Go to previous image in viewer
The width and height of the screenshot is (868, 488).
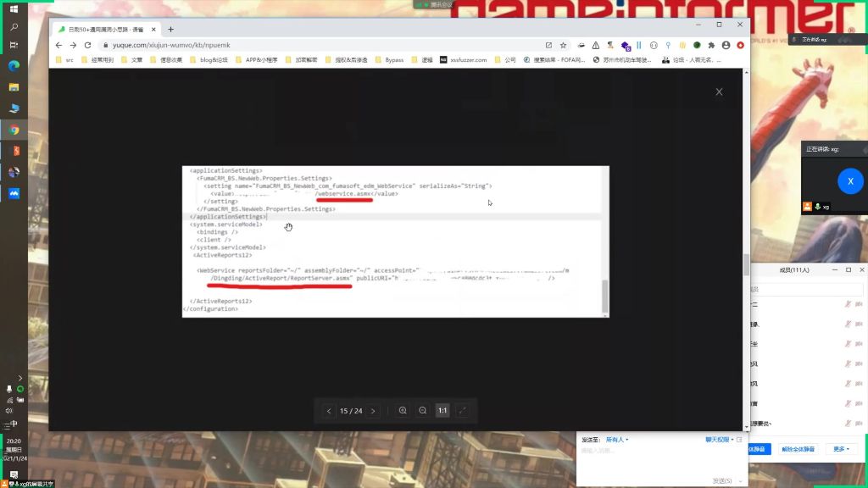[329, 411]
